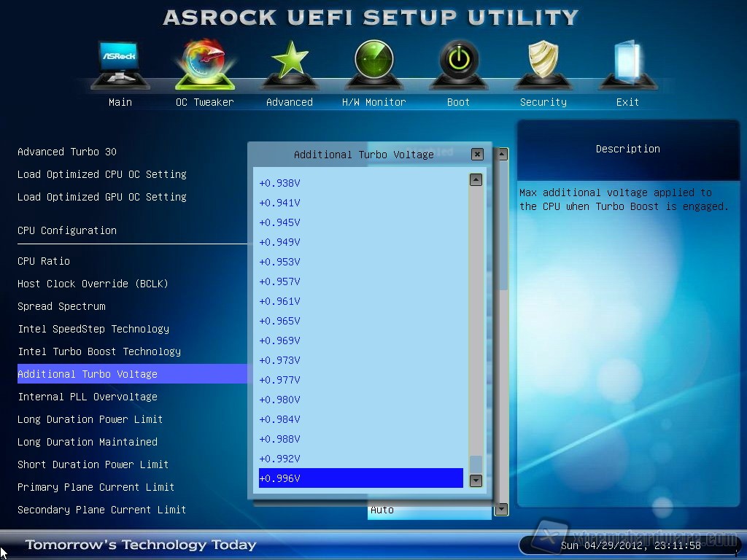
Task: Click Load Optimized GPU OC Setting
Action: click(102, 197)
